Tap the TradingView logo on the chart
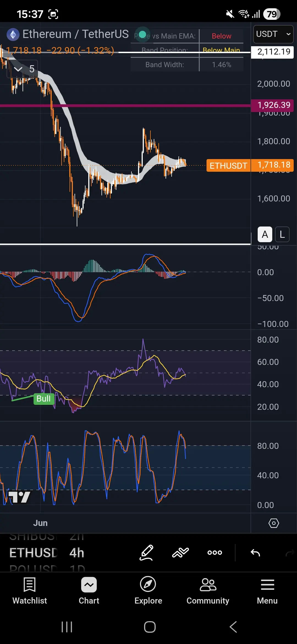The height and width of the screenshot is (644, 297). click(19, 497)
